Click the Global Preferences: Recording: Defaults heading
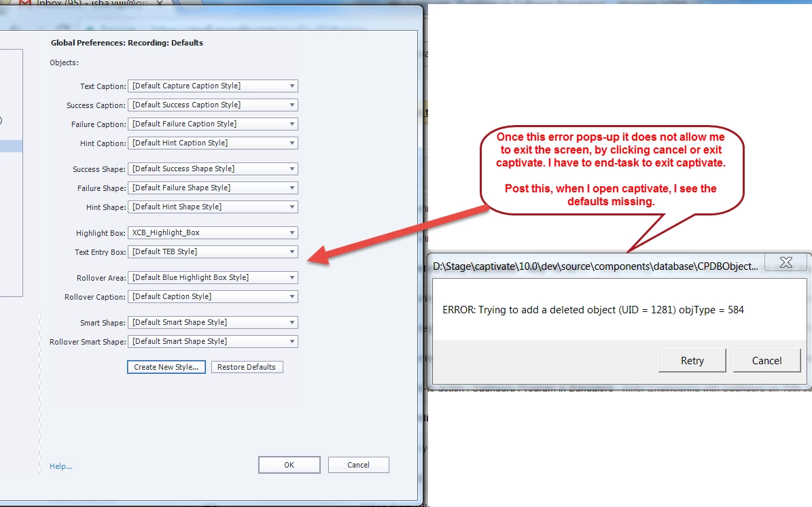812x507 pixels. [127, 43]
